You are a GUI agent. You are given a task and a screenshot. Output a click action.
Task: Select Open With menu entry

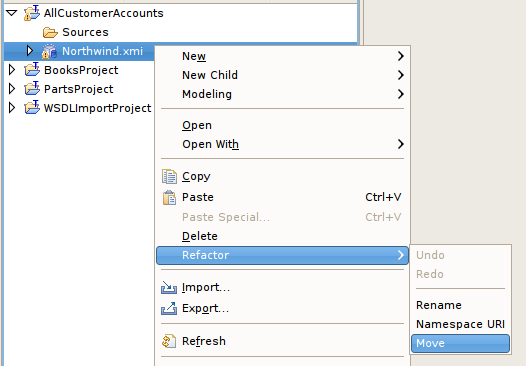(x=282, y=144)
